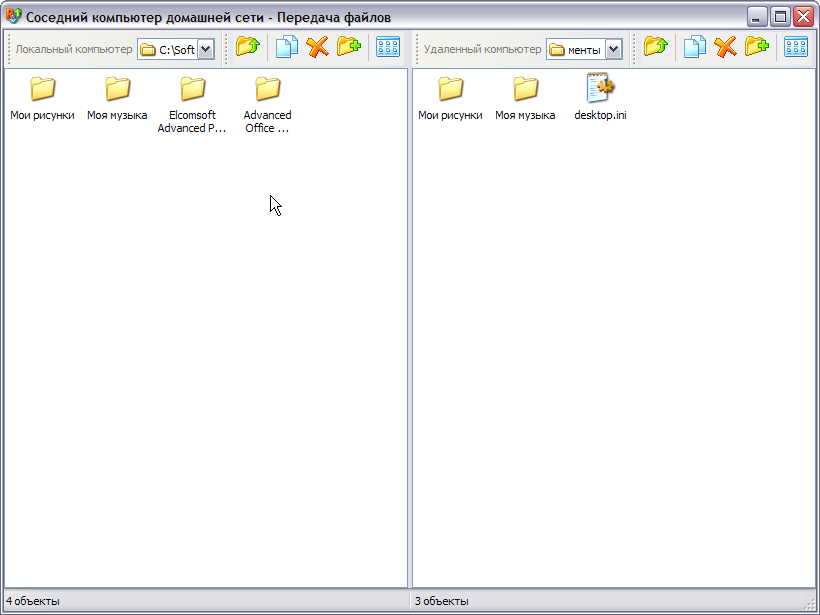Copy selected files from local computer
The width and height of the screenshot is (820, 615).
287,47
